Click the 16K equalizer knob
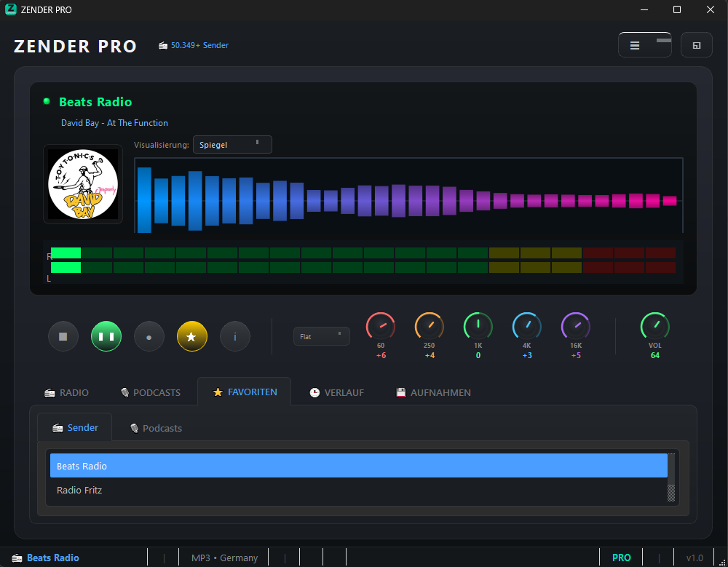The height and width of the screenshot is (567, 728). point(575,327)
